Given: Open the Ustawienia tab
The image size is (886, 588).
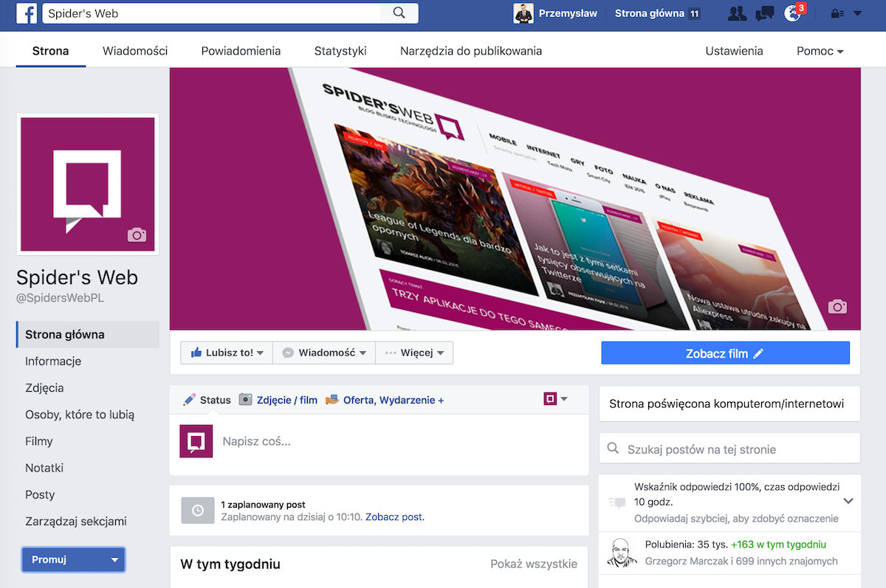Looking at the screenshot, I should pyautogui.click(x=734, y=51).
